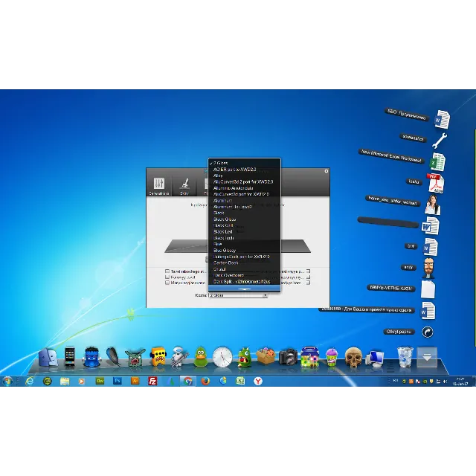476x476 pixels.
Task: Open the analog clock dock icon
Action: tap(222, 357)
